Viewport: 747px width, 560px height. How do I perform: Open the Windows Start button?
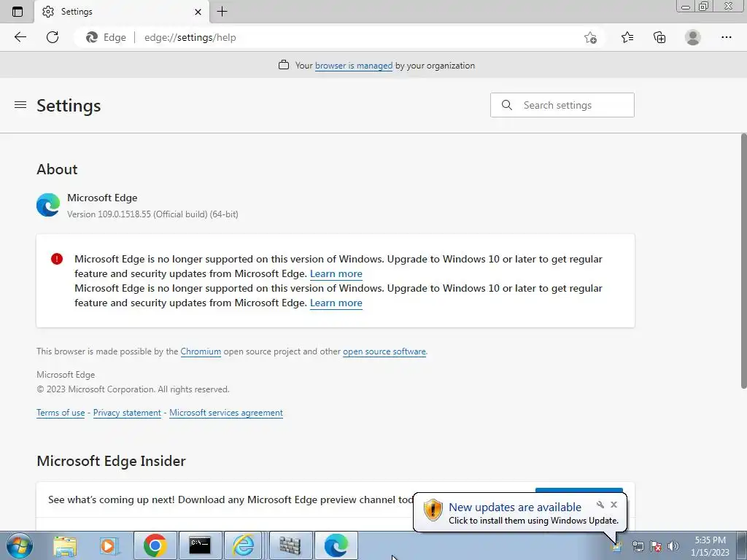(19, 545)
